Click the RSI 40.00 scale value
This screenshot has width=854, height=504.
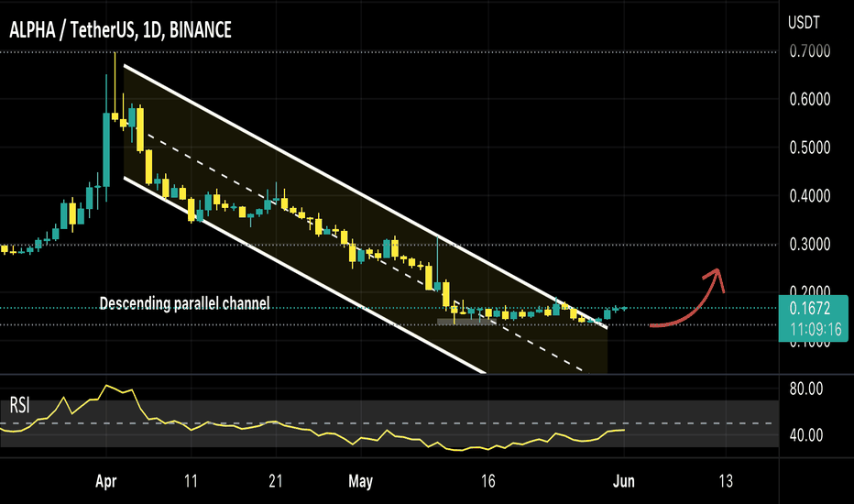[806, 435]
